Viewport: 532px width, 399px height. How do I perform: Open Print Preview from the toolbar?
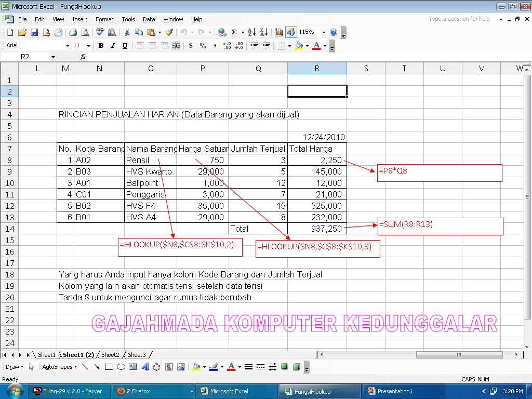85,32
